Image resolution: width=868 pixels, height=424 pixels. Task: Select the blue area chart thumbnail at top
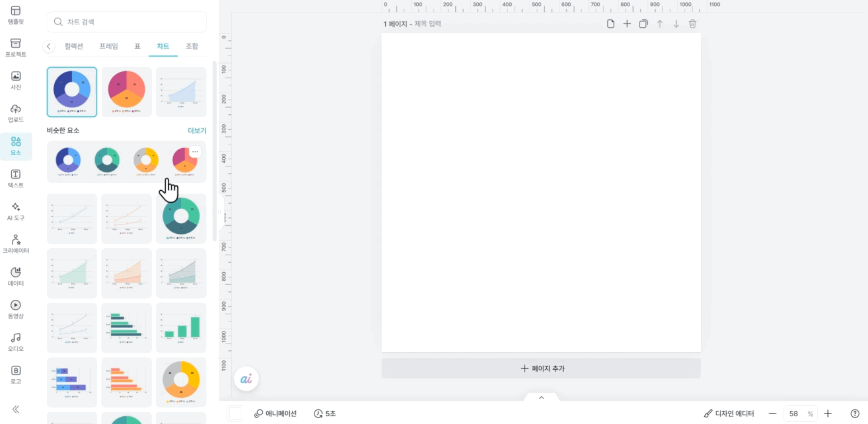click(181, 92)
